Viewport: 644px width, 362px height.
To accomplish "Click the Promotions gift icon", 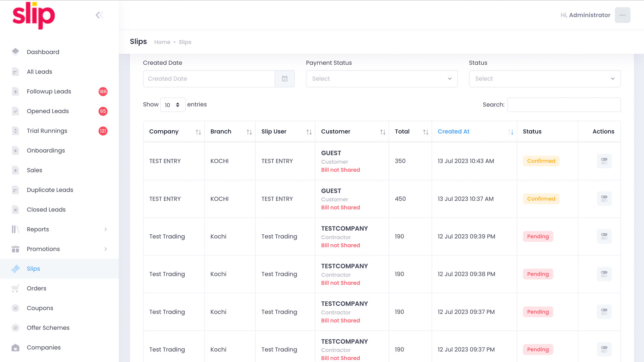I will pyautogui.click(x=15, y=249).
